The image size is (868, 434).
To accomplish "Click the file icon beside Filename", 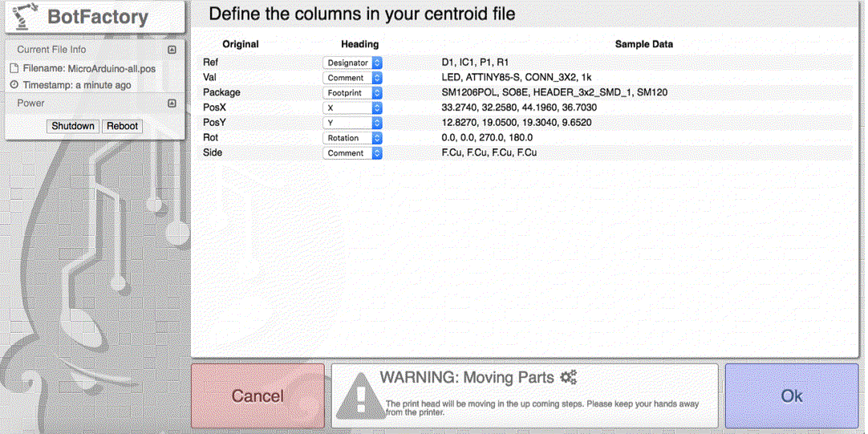I will pos(14,69).
